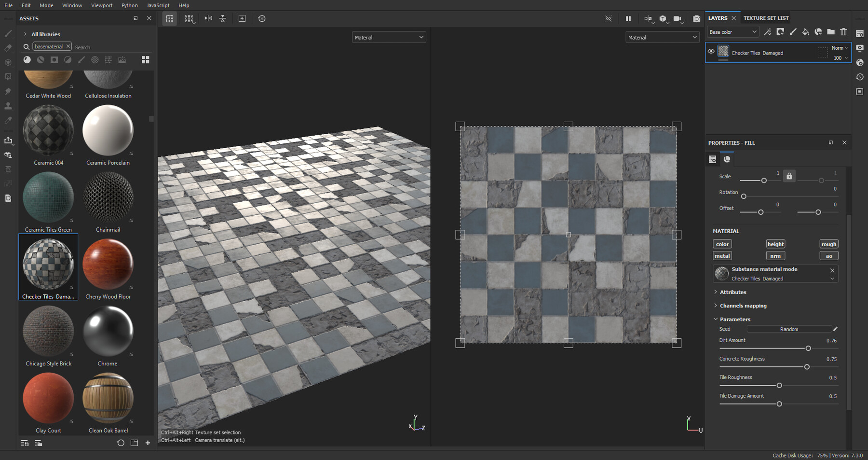Hide the Checker Tiles Damaged layer
The height and width of the screenshot is (460, 868).
710,52
